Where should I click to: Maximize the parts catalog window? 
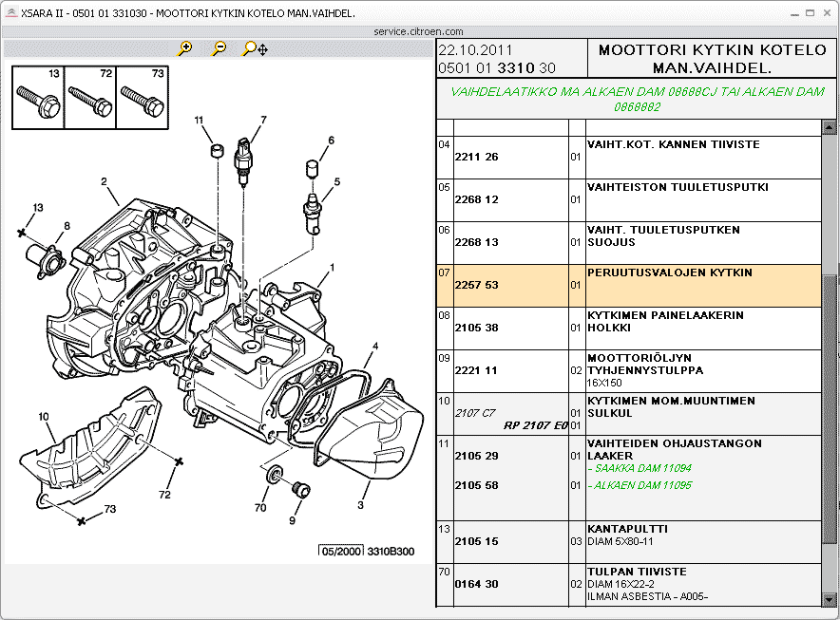(x=810, y=12)
